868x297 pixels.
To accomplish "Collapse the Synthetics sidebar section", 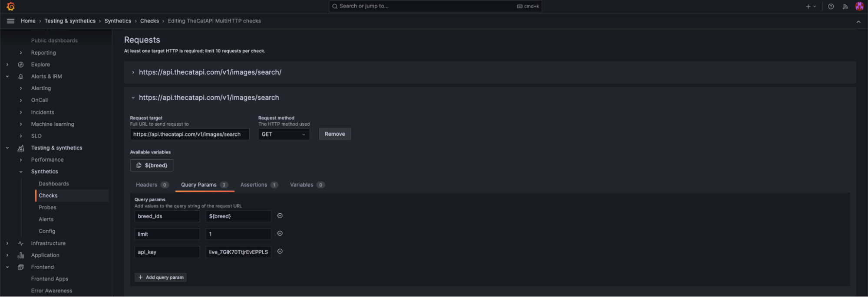I will click(x=21, y=172).
